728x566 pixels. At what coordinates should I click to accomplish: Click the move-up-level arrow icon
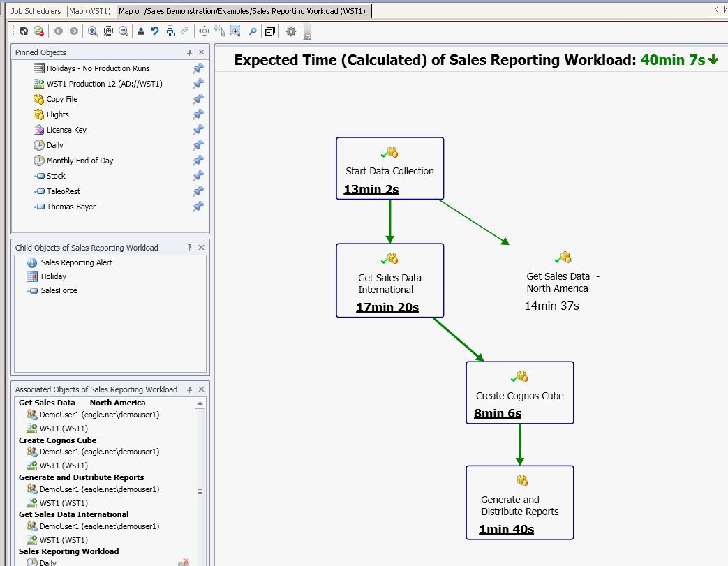pos(141,31)
